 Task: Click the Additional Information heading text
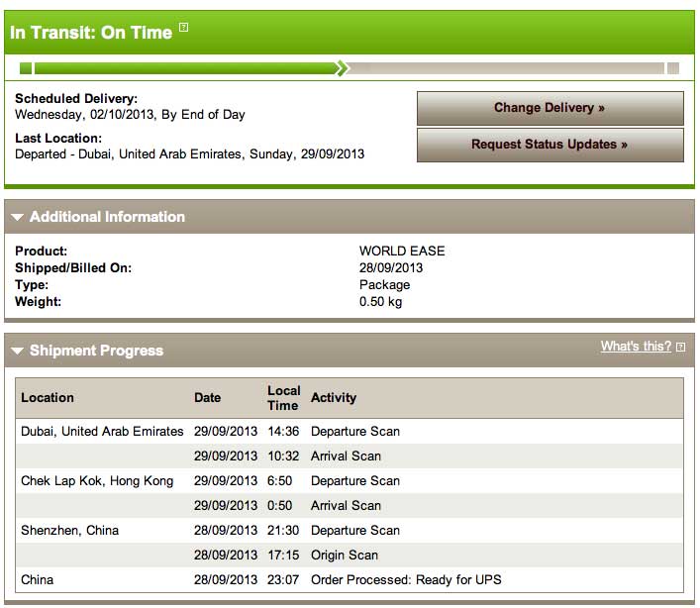click(107, 217)
